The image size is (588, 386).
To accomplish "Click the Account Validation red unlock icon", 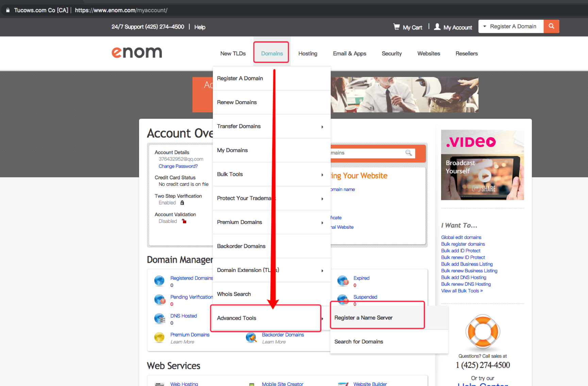I will click(x=184, y=221).
